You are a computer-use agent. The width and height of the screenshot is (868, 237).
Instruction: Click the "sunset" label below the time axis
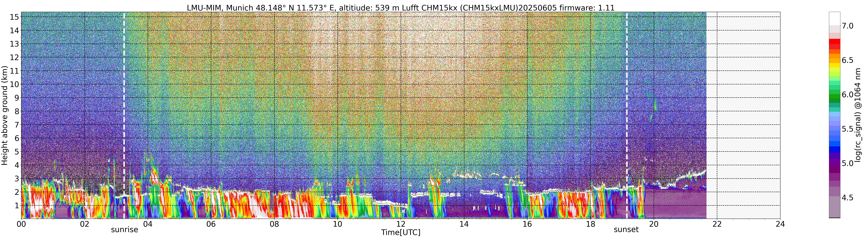tap(626, 230)
